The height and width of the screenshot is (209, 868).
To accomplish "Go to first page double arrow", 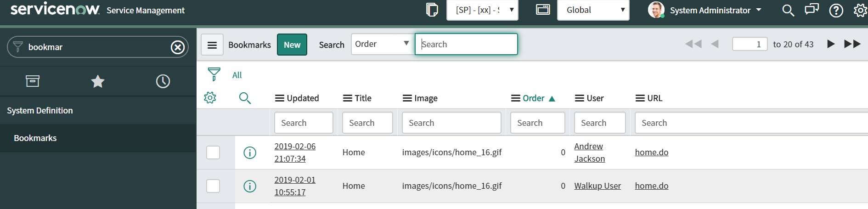I will tap(693, 44).
